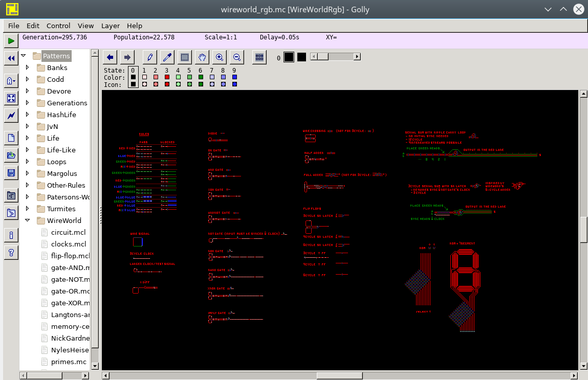This screenshot has width=588, height=380.
Task: Click the Zoom In magnifier tool
Action: coord(220,57)
